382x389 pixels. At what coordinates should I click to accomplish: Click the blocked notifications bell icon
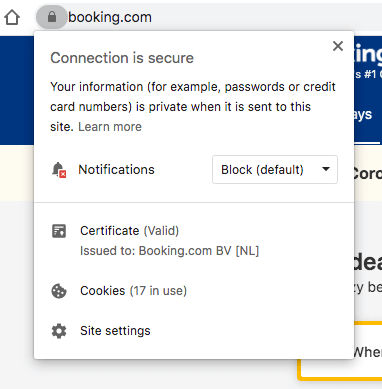(x=59, y=170)
